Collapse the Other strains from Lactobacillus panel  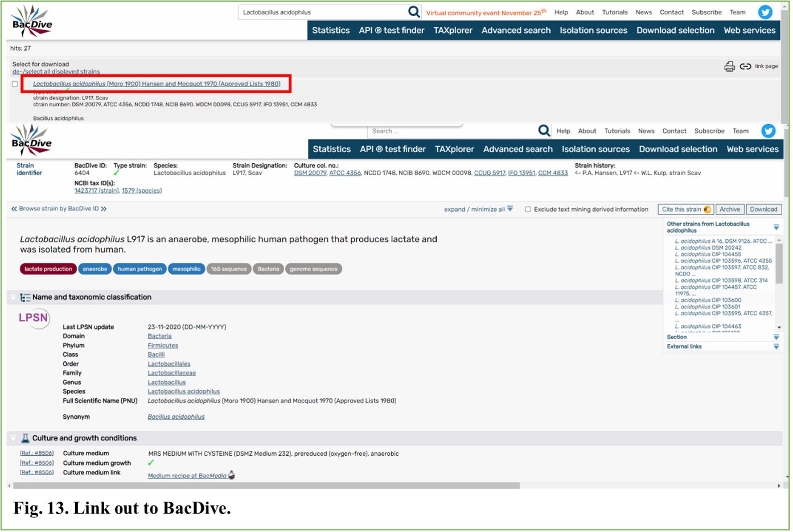(x=776, y=227)
